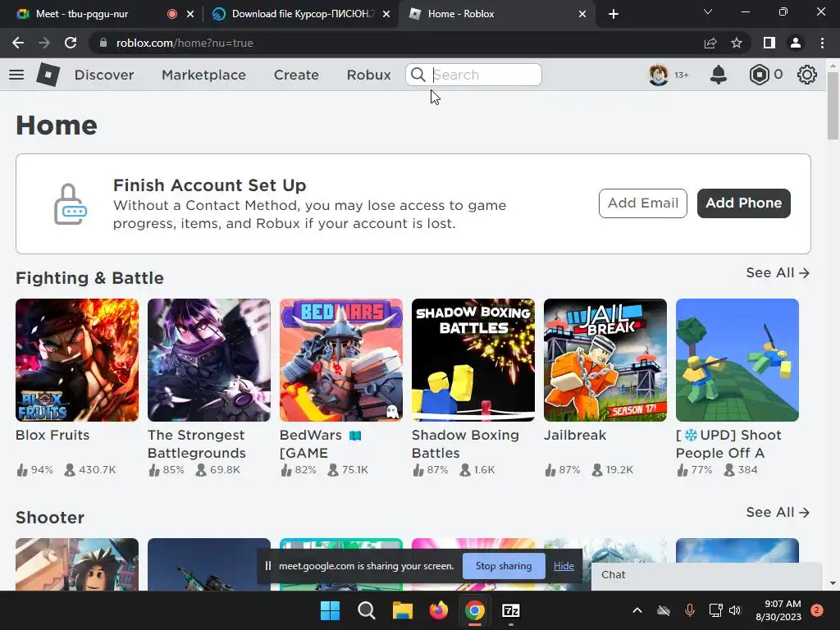Screen dimensions: 840x630
Task: Toggle the browser side panel
Action: [769, 43]
